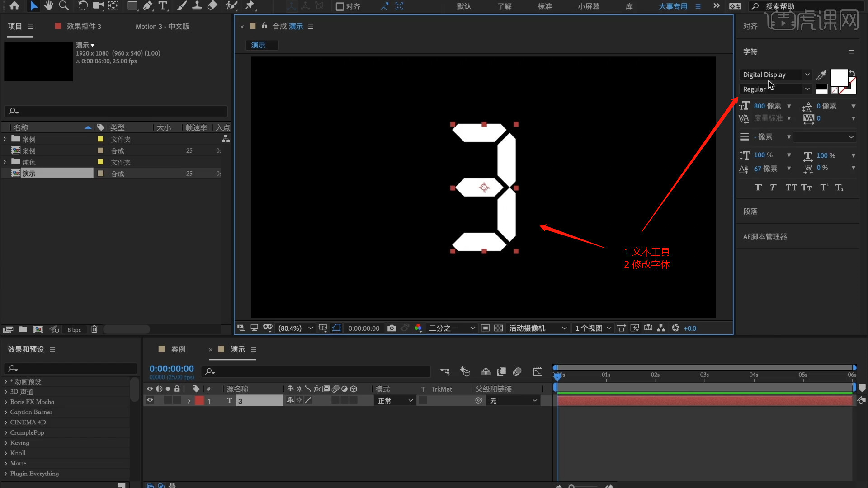Open the 效果控件 3 panel tab

pyautogui.click(x=84, y=26)
